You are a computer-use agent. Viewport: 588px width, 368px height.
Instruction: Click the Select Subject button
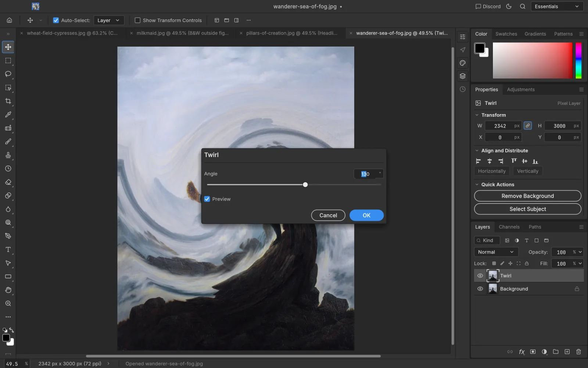point(528,209)
